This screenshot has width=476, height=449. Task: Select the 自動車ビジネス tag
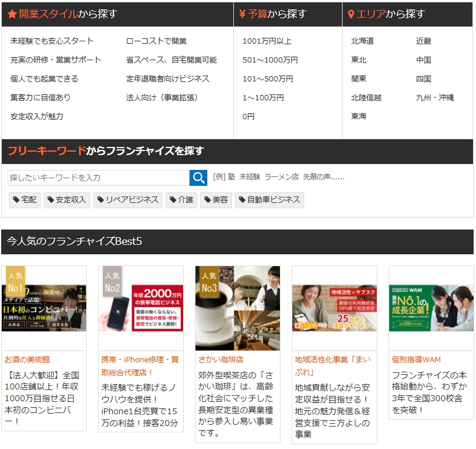coord(269,200)
